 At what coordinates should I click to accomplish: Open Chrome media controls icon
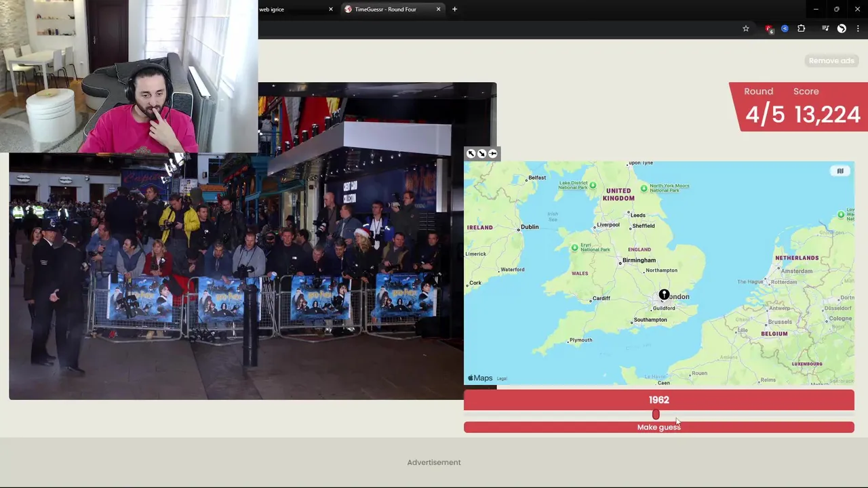[825, 28]
